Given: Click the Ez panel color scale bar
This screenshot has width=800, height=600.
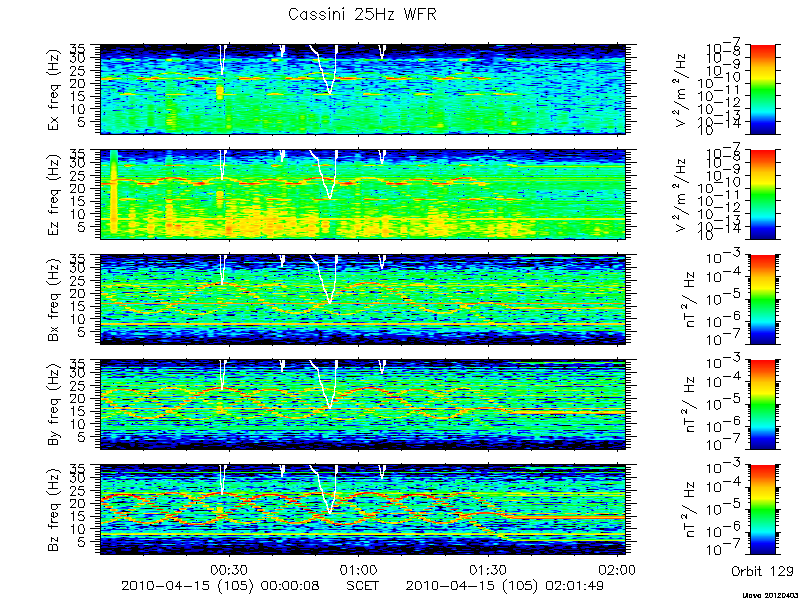Looking at the screenshot, I should 762,194.
